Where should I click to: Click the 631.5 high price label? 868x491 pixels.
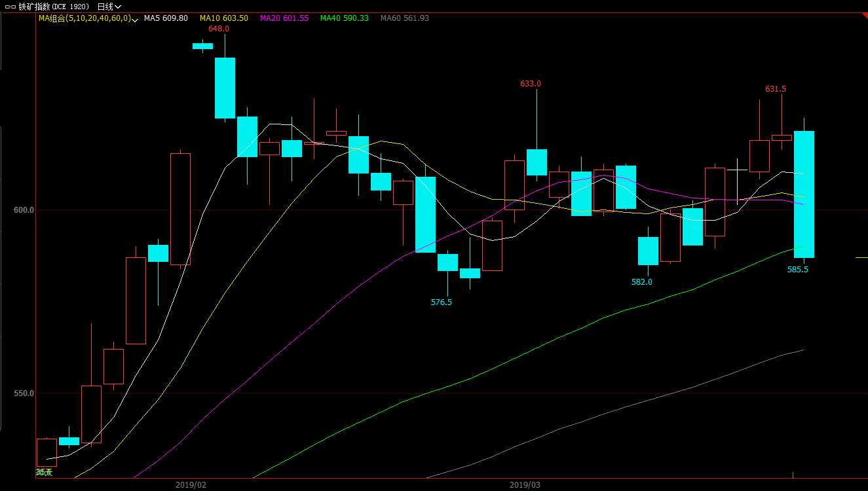776,89
